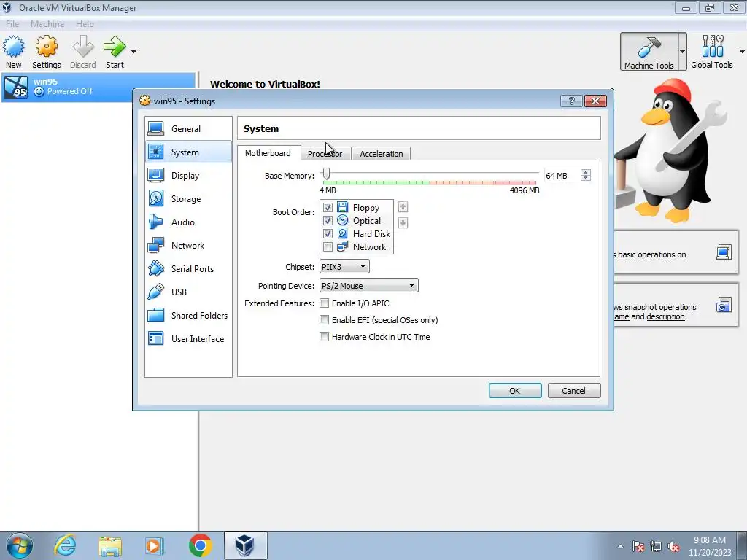Open the Display settings category
747x560 pixels.
point(189,175)
